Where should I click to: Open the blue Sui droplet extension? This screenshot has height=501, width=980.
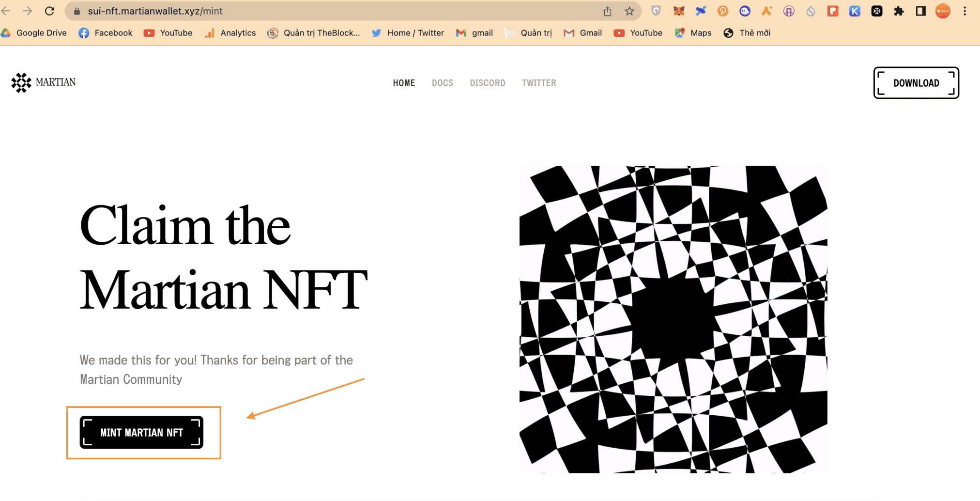811,11
